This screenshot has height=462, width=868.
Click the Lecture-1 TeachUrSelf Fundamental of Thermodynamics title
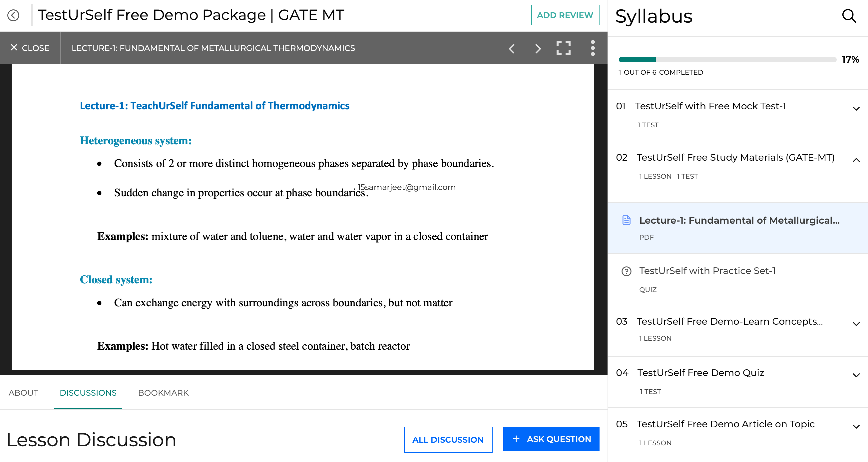(214, 106)
